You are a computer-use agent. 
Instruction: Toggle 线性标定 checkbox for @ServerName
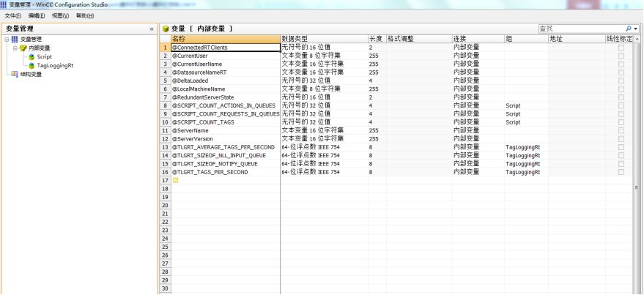(621, 130)
